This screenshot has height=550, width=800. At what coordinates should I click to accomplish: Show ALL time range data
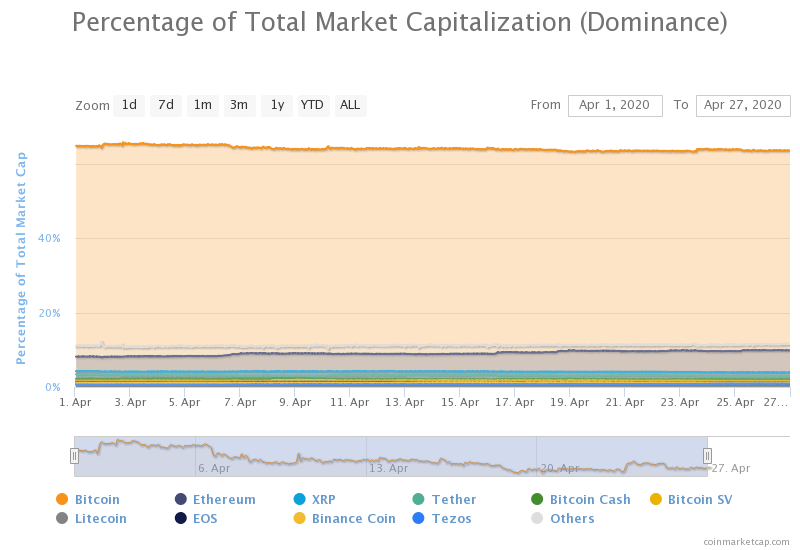tap(350, 105)
